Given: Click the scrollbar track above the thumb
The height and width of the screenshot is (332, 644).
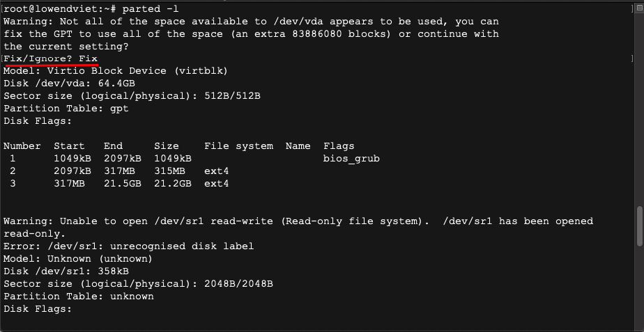Looking at the screenshot, I should coord(640,104).
